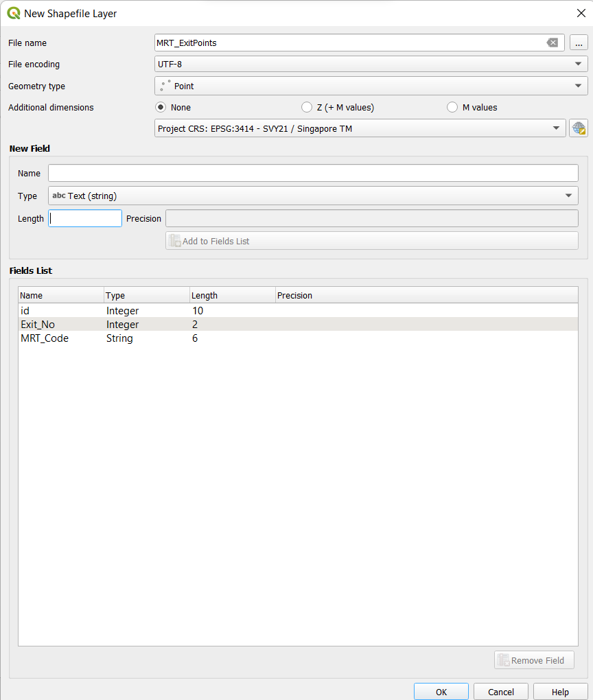The image size is (593, 700).
Task: Select the None dimensions radio button
Action: [x=161, y=107]
